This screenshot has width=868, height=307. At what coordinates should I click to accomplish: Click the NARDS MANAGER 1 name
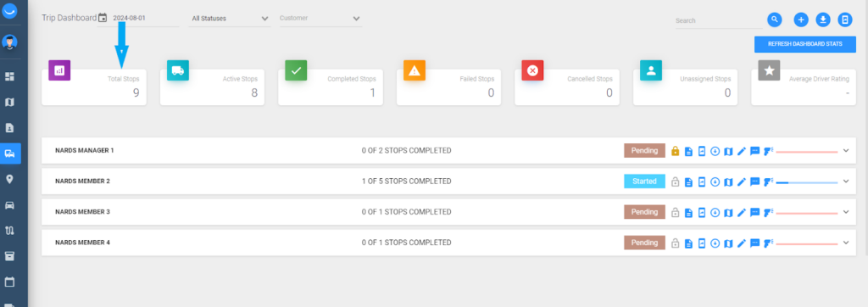pyautogui.click(x=85, y=151)
